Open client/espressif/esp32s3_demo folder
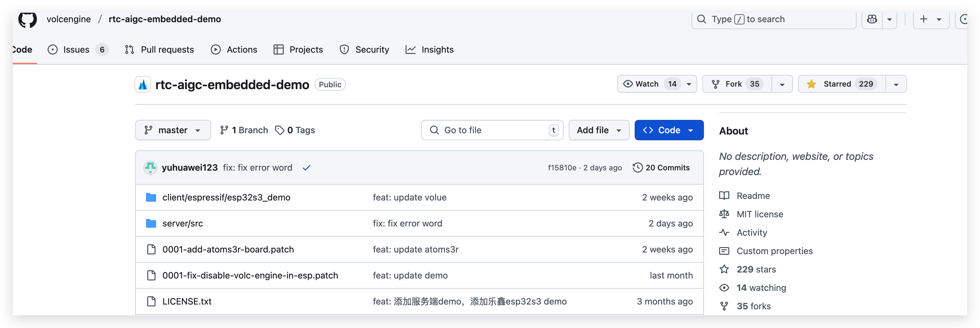Image resolution: width=980 pixels, height=328 pixels. [226, 197]
